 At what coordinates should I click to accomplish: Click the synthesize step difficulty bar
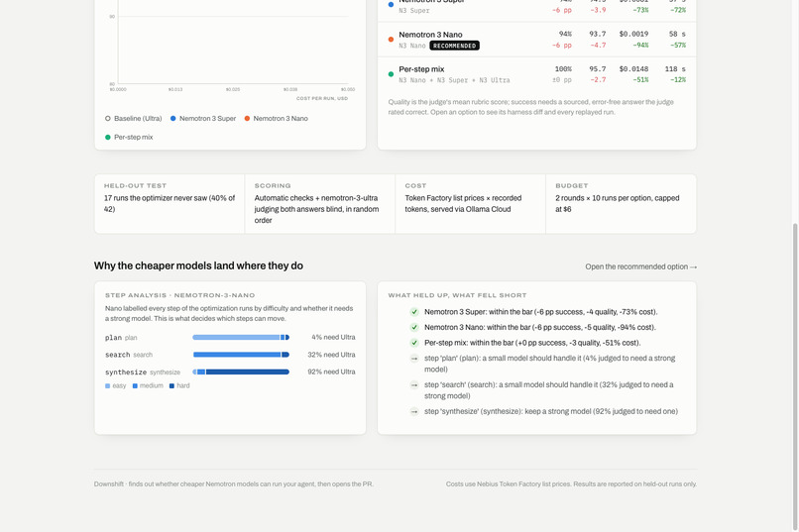coord(241,372)
